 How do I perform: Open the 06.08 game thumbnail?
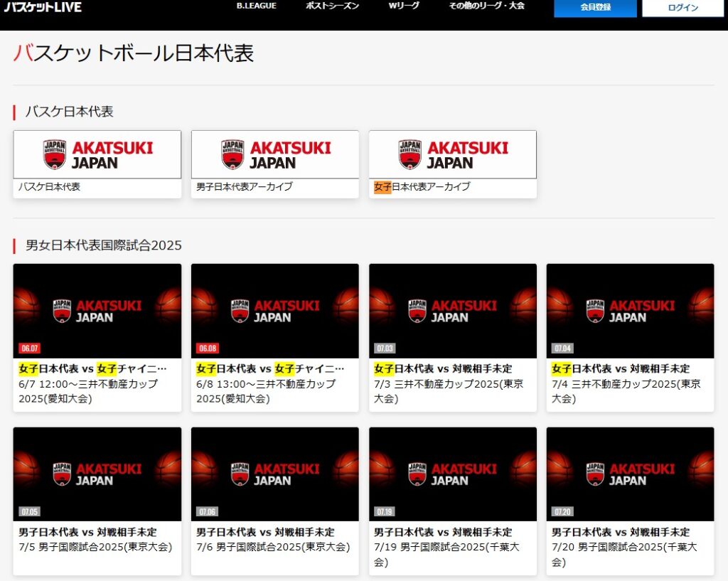(275, 311)
